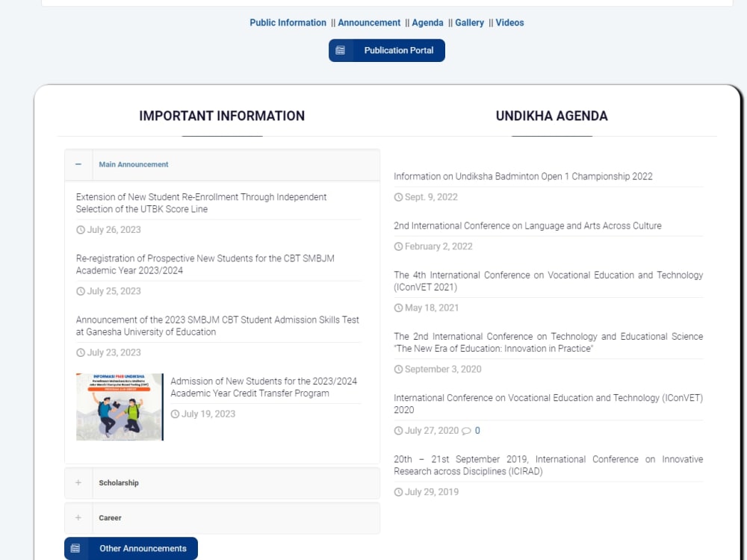Click the date text February 2, 2022
Screen dimensions: 747x560
(438, 246)
